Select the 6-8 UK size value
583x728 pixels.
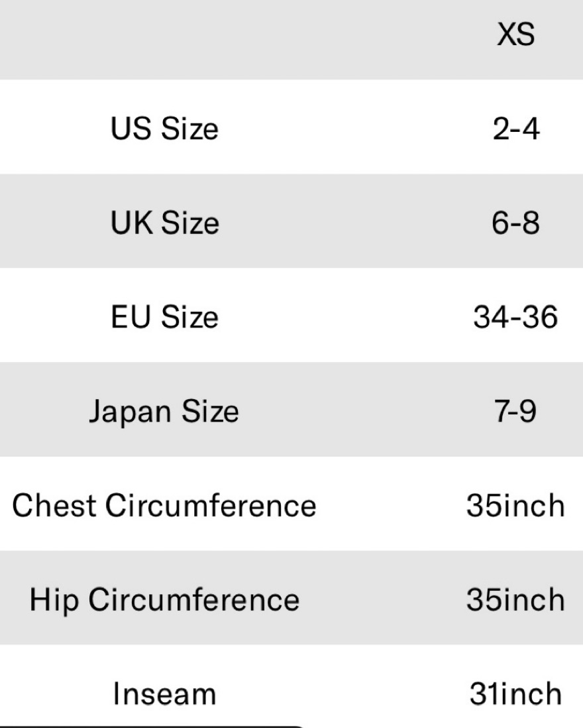coord(515,223)
